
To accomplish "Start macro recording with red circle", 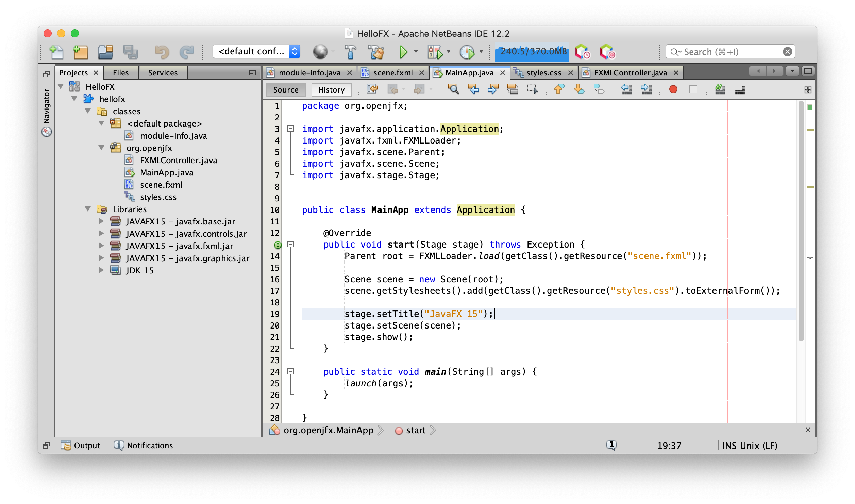I will 673,89.
